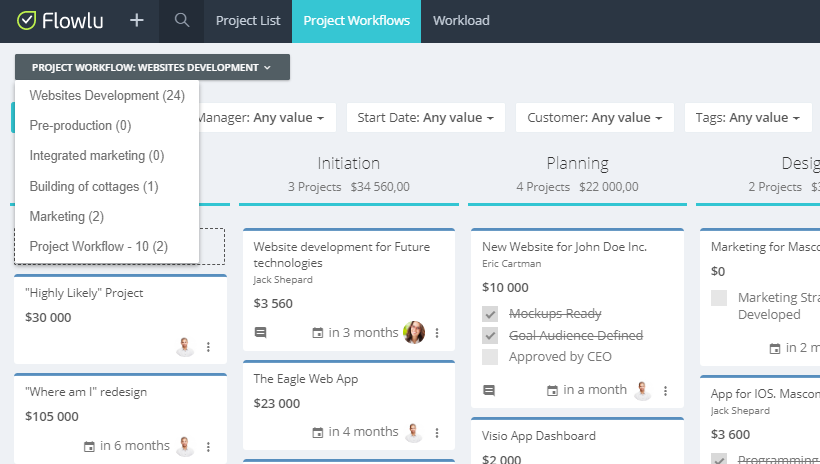
Task: Click Initiation column header
Action: point(349,164)
